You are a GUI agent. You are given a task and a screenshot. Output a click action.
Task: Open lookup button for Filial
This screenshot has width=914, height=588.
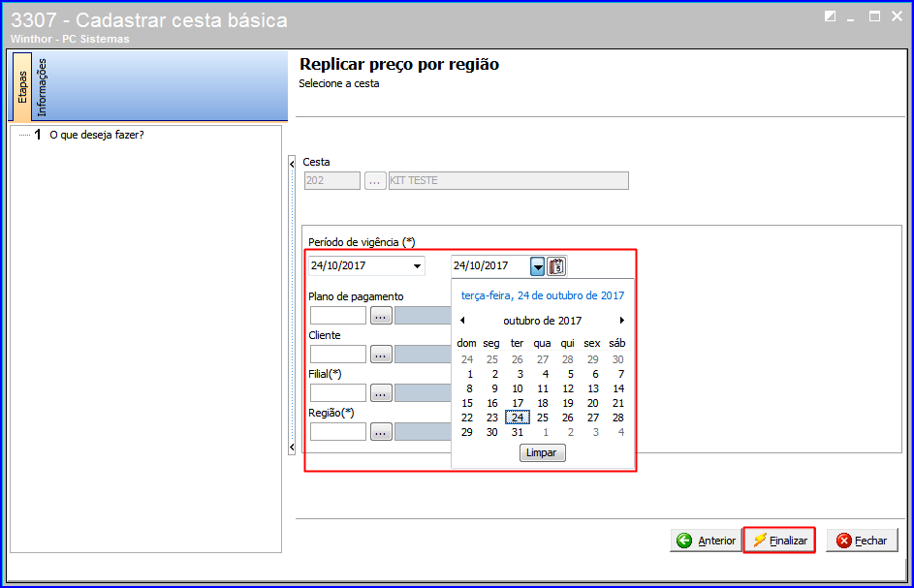[381, 393]
